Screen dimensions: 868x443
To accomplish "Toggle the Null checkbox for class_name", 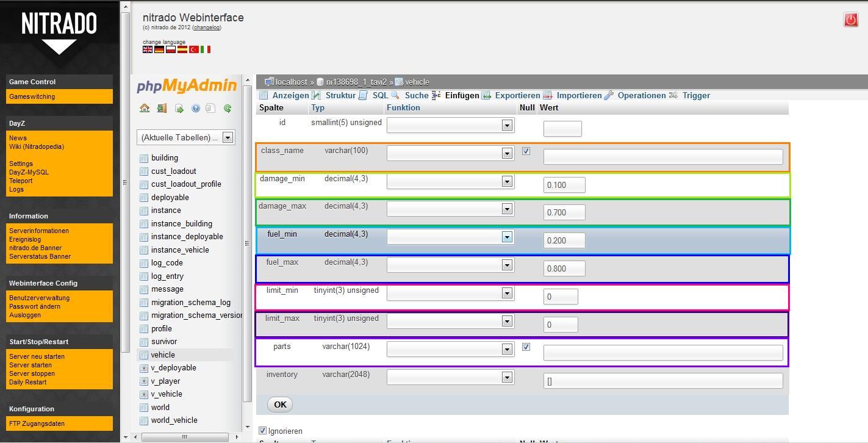I will 526,151.
